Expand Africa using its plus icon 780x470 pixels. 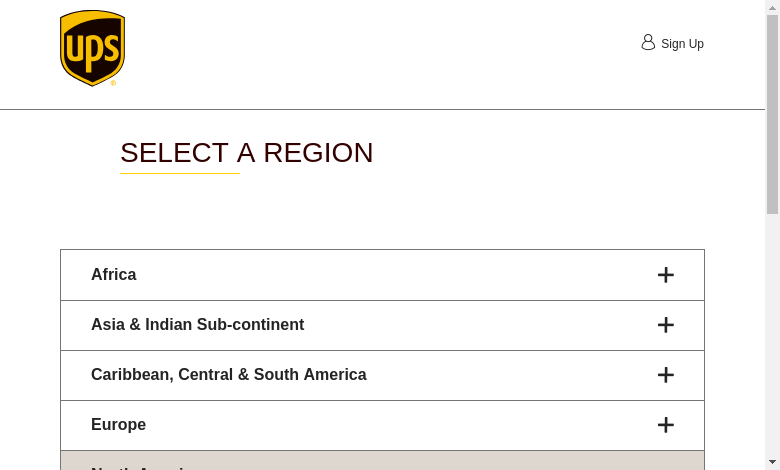point(666,275)
